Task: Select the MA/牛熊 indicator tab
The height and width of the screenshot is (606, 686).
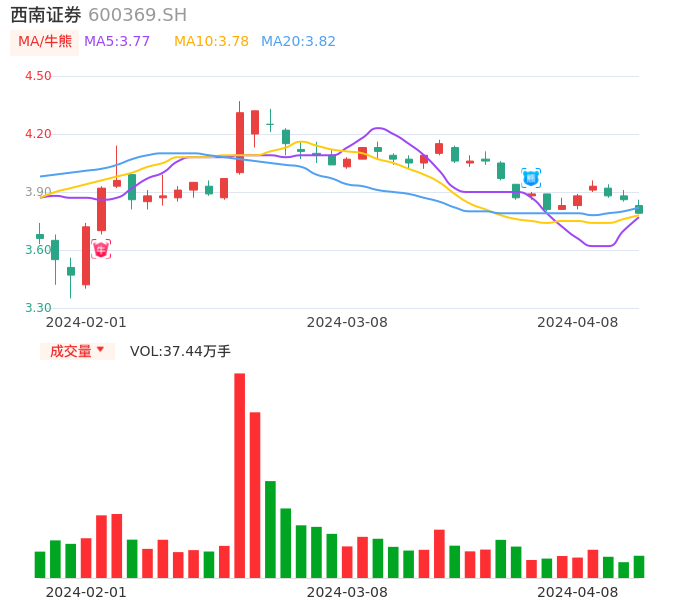Action: click(45, 42)
